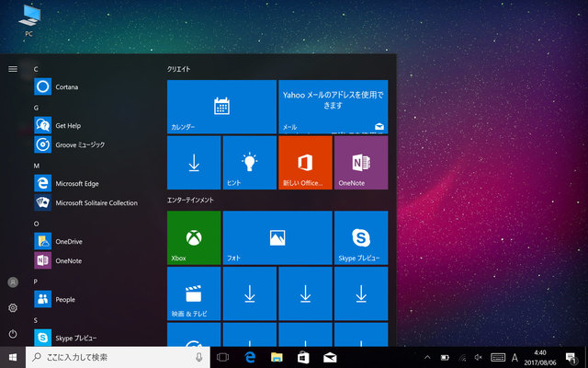Open the clock showing 4:40
The width and height of the screenshot is (588, 368).
click(540, 358)
